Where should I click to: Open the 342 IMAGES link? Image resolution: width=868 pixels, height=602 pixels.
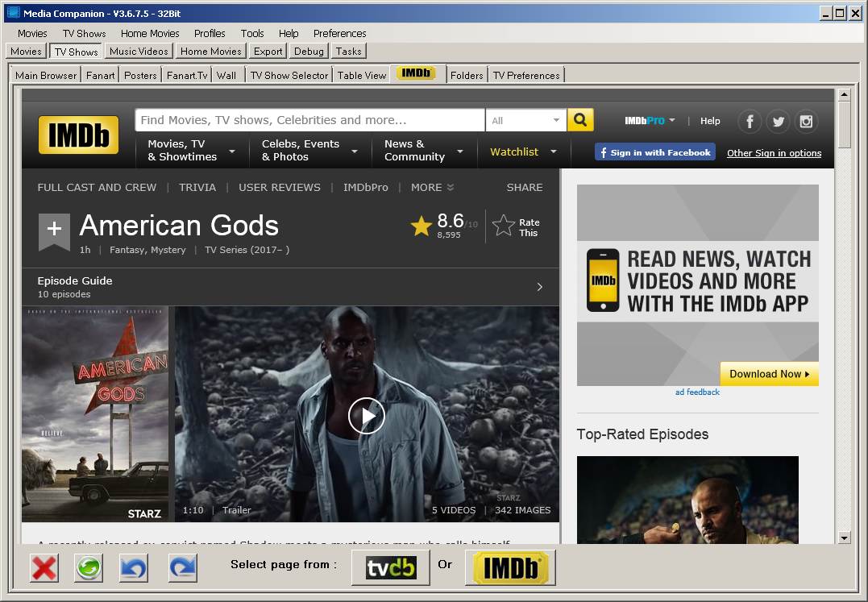[x=522, y=510]
